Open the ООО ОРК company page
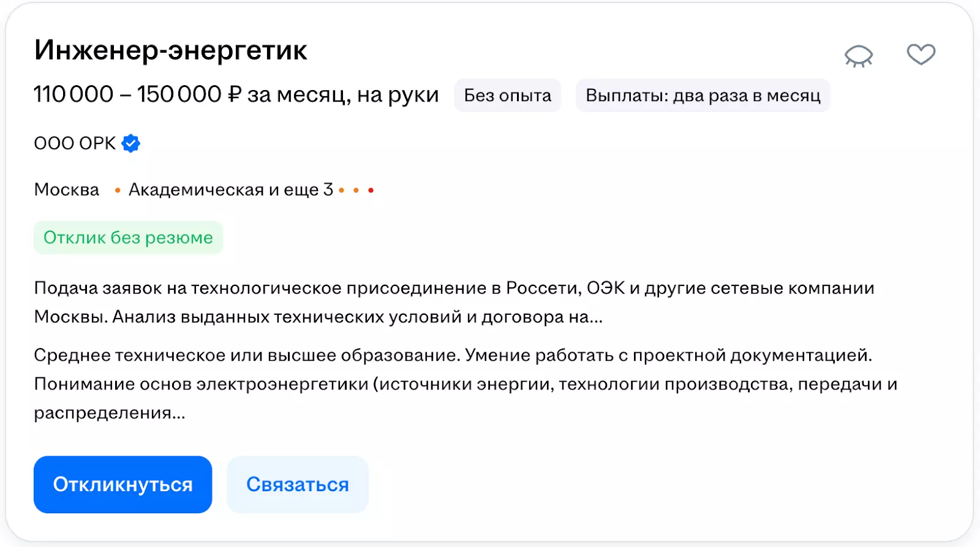 74,143
